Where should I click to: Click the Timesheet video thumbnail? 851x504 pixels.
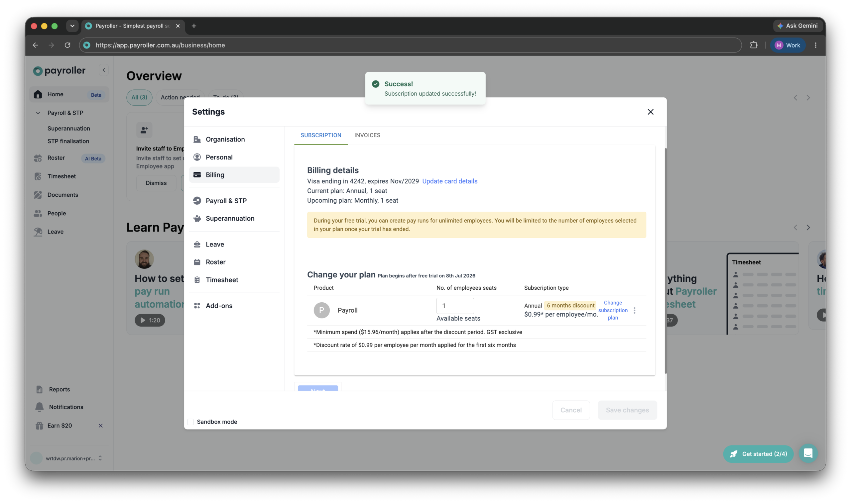click(762, 294)
